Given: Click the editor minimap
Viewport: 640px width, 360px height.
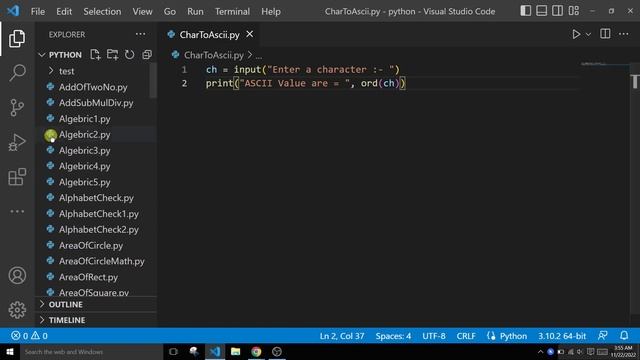Looking at the screenshot, I should [x=604, y=64].
